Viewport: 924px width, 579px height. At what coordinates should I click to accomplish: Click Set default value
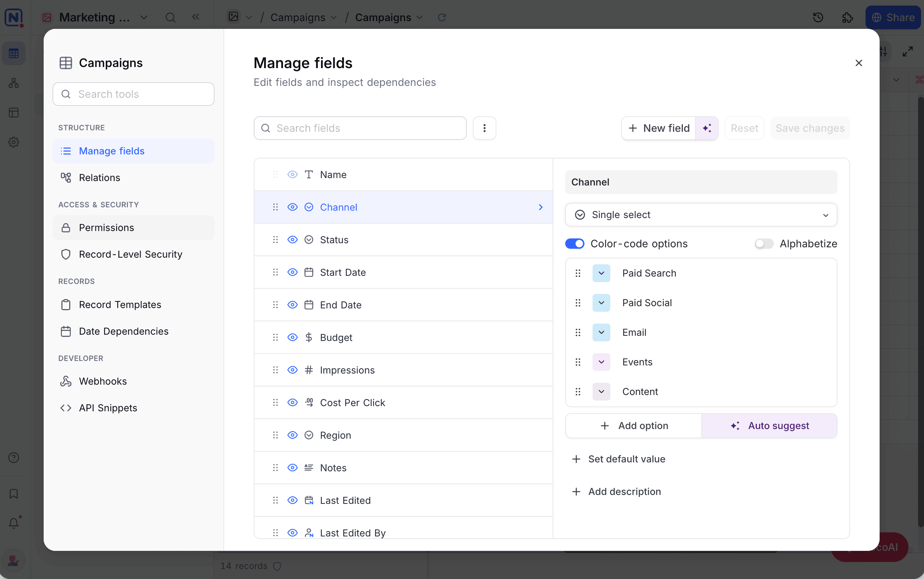pyautogui.click(x=618, y=459)
